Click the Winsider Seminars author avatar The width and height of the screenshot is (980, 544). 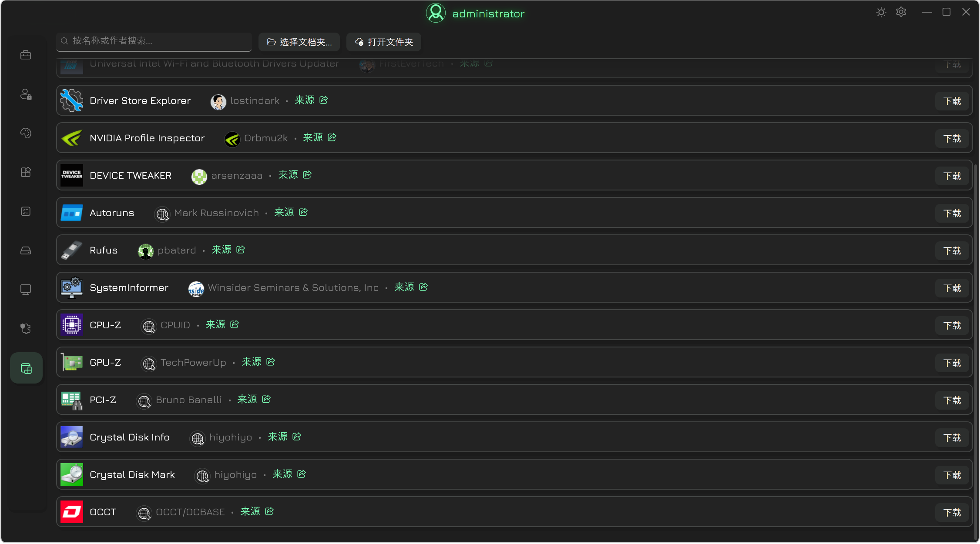coord(196,289)
